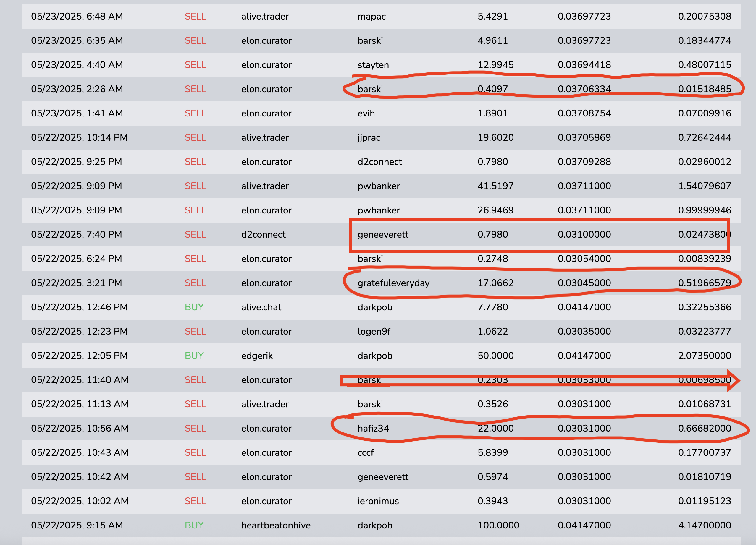Select quantity 100.0000
This screenshot has height=545, width=756.
point(498,525)
